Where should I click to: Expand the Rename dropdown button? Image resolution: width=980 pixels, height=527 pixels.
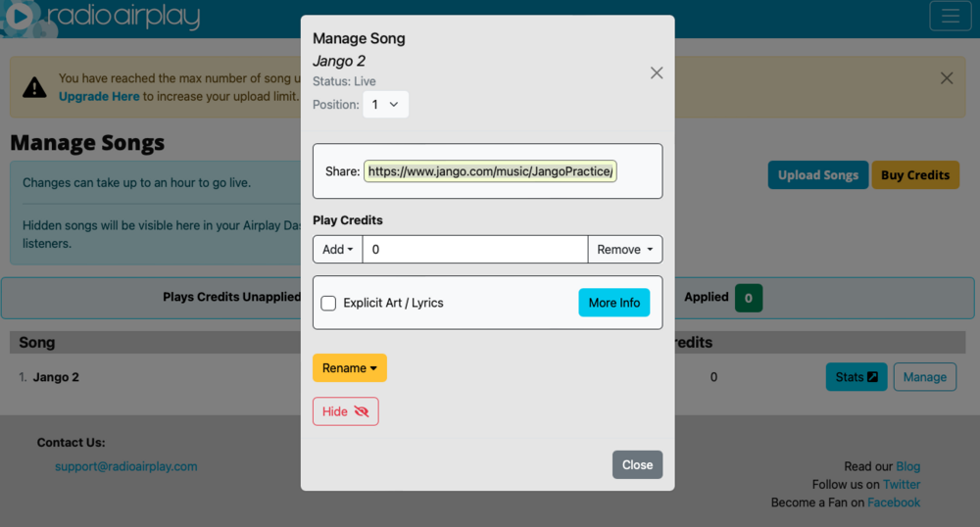350,367
